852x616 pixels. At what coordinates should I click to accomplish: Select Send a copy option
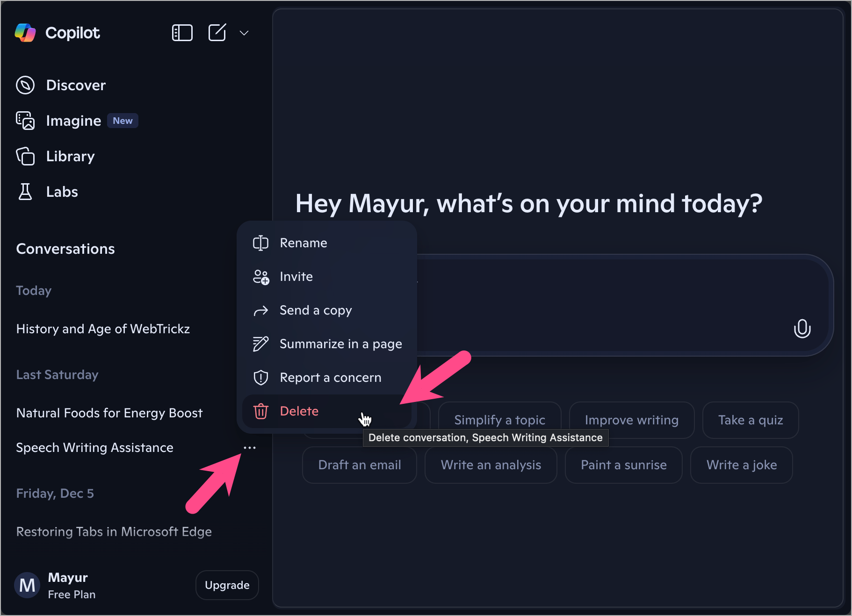click(x=315, y=310)
